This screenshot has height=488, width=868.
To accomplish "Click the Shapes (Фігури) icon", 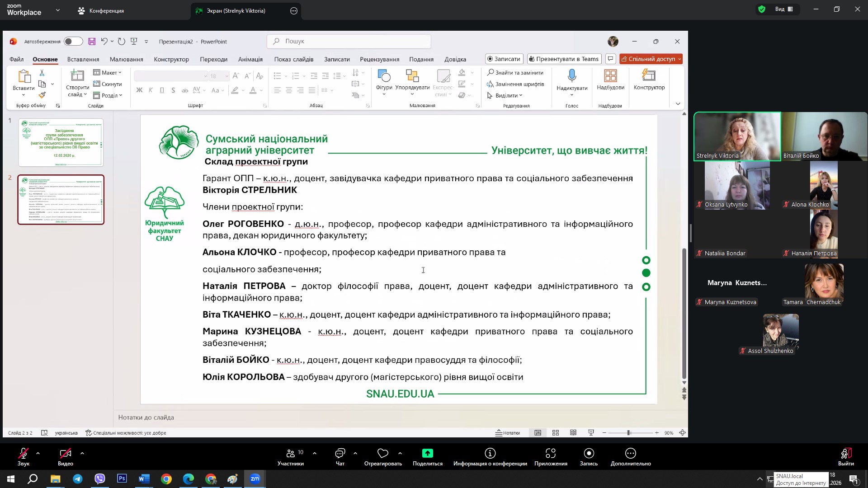I will point(384,76).
